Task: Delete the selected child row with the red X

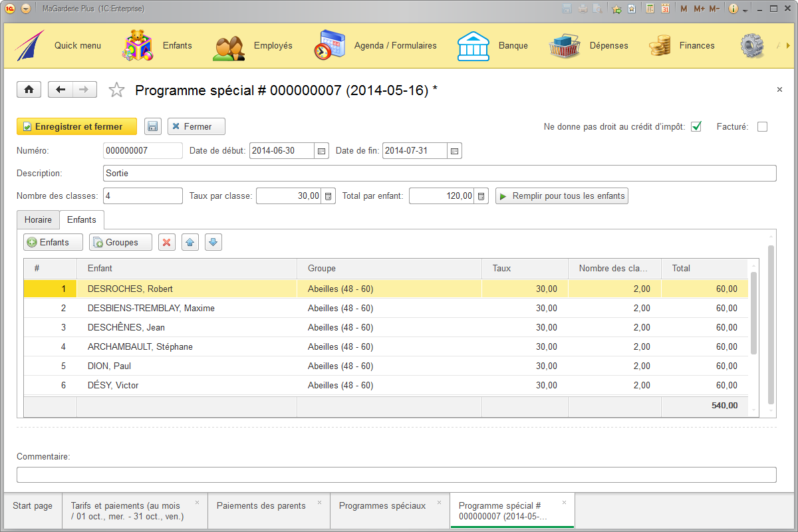Action: click(166, 242)
